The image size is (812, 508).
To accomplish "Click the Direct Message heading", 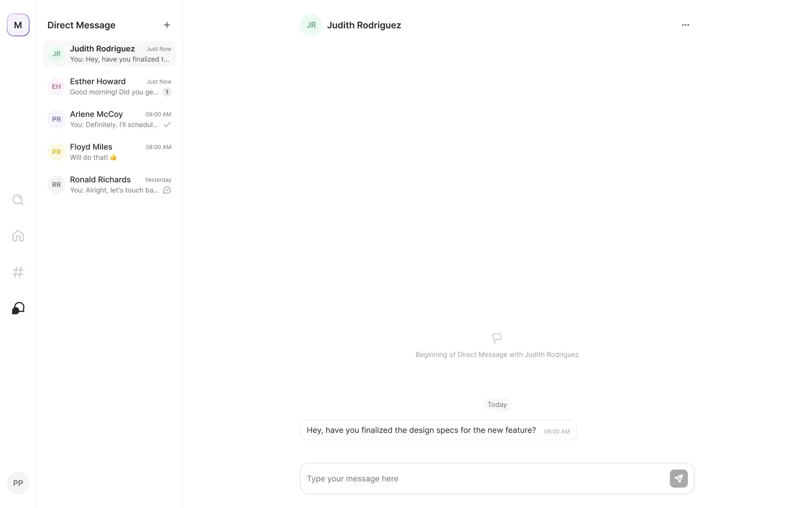I will [81, 25].
